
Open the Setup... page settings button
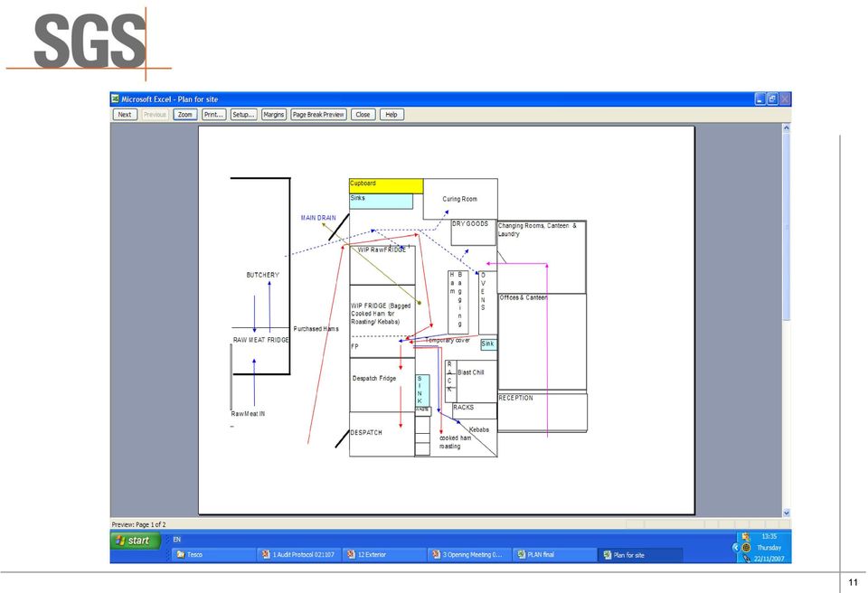click(243, 115)
